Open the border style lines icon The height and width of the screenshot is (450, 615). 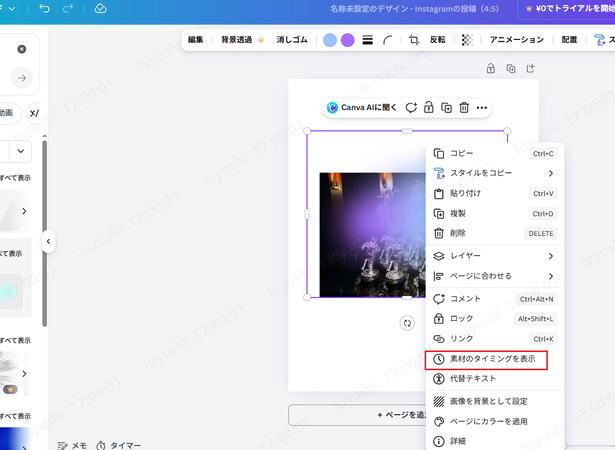coord(368,40)
